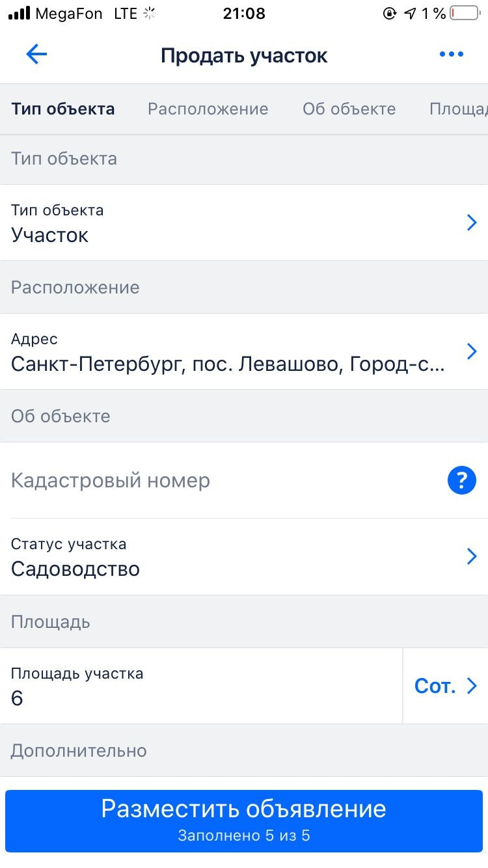Switch to the Расположение tab

[208, 109]
